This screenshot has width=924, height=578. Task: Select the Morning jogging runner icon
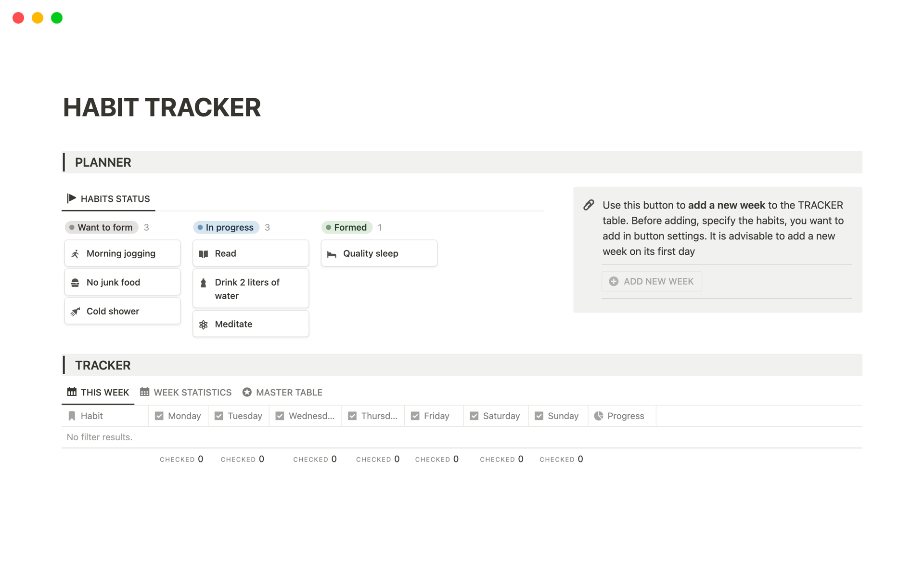(x=76, y=253)
